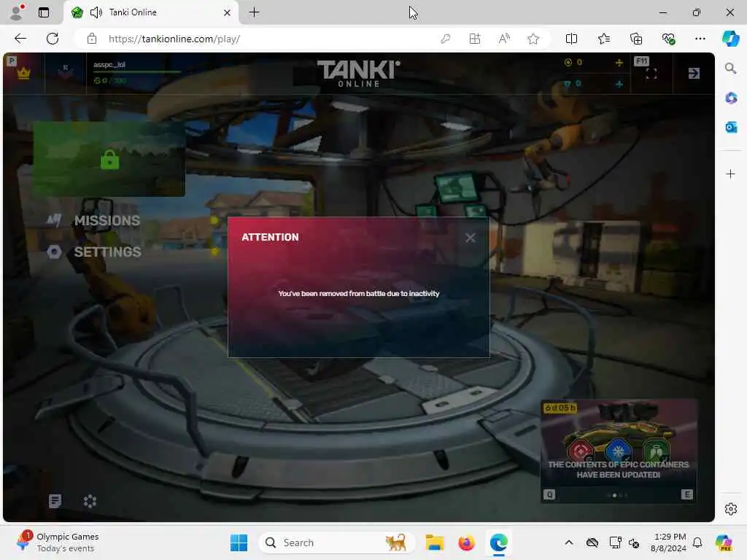Open the Copilot sidebar icon
The height and width of the screenshot is (560, 747).
coord(730,39)
